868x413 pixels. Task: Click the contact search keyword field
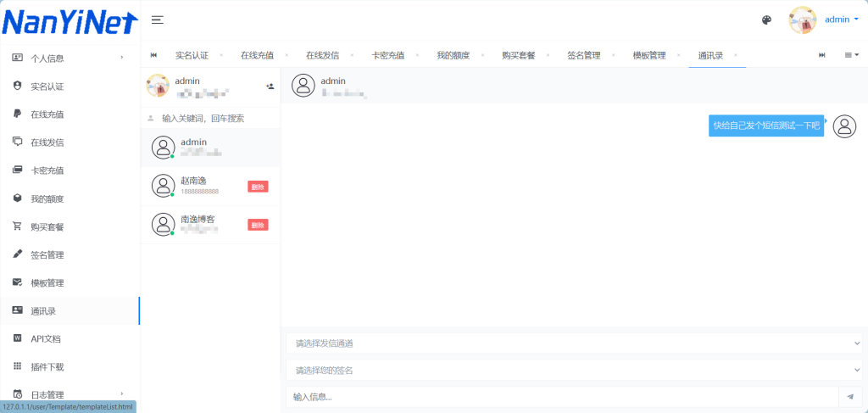(210, 119)
